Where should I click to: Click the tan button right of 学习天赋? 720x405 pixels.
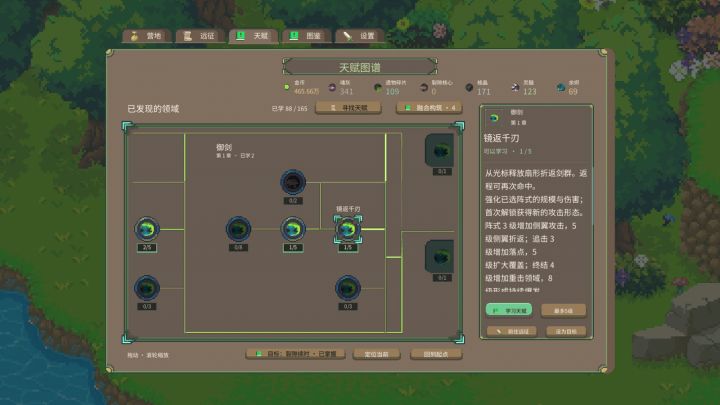pos(563,310)
